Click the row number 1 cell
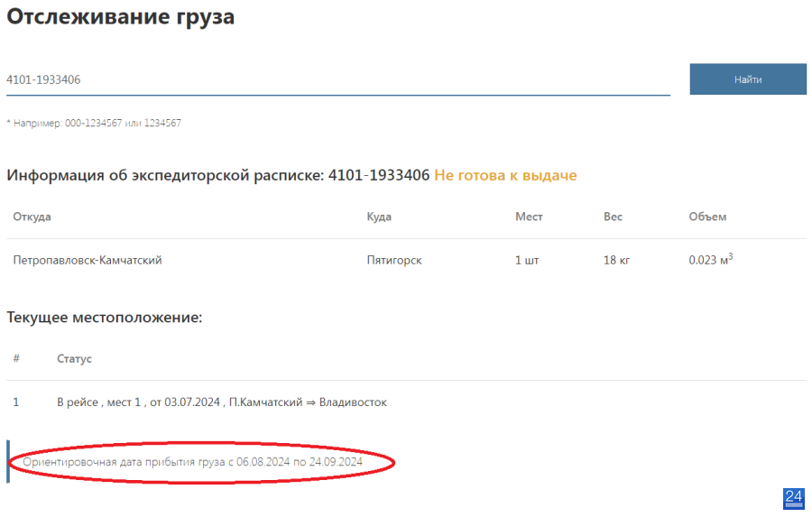812x517 pixels. tap(16, 402)
